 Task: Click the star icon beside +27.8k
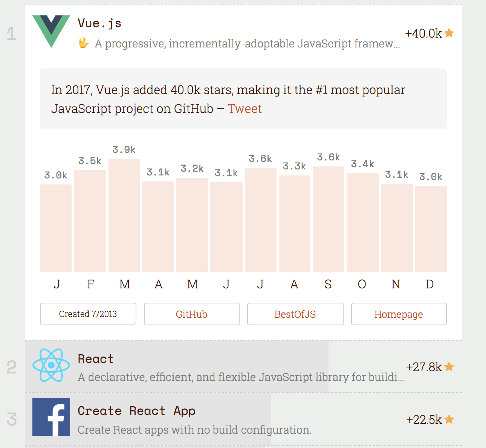pyautogui.click(x=449, y=366)
